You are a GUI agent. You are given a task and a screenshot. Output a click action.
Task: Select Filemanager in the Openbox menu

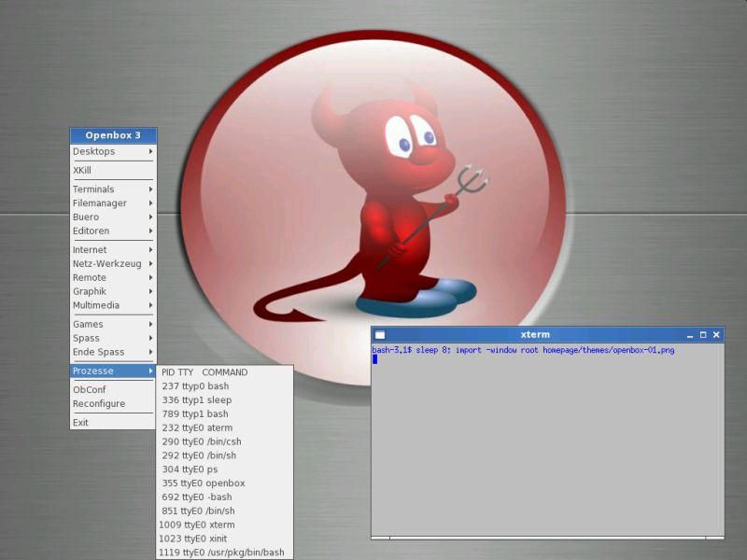113,203
